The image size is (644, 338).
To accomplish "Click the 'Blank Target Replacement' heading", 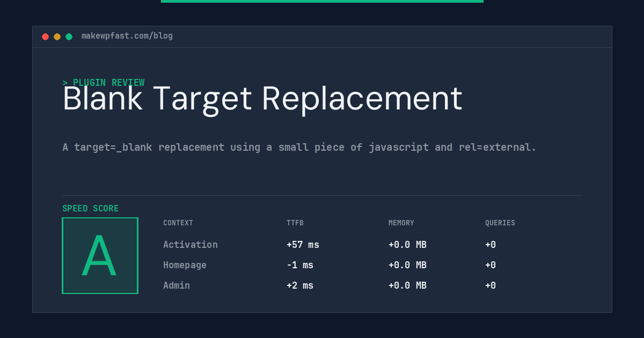I will pos(262,99).
